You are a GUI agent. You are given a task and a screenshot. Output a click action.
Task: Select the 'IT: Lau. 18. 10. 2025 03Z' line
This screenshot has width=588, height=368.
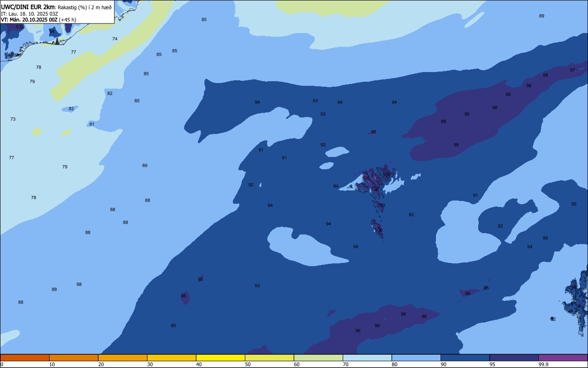tap(29, 14)
